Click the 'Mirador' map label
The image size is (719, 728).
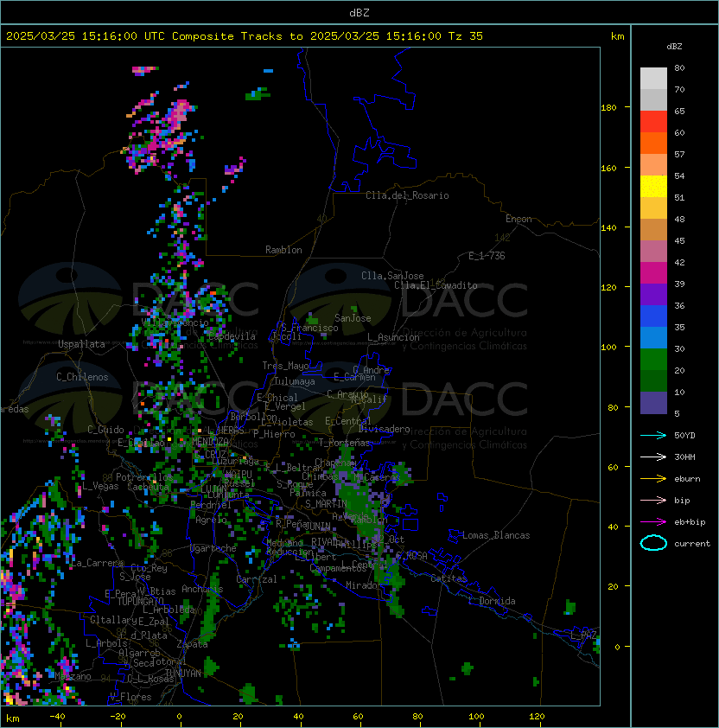click(363, 585)
